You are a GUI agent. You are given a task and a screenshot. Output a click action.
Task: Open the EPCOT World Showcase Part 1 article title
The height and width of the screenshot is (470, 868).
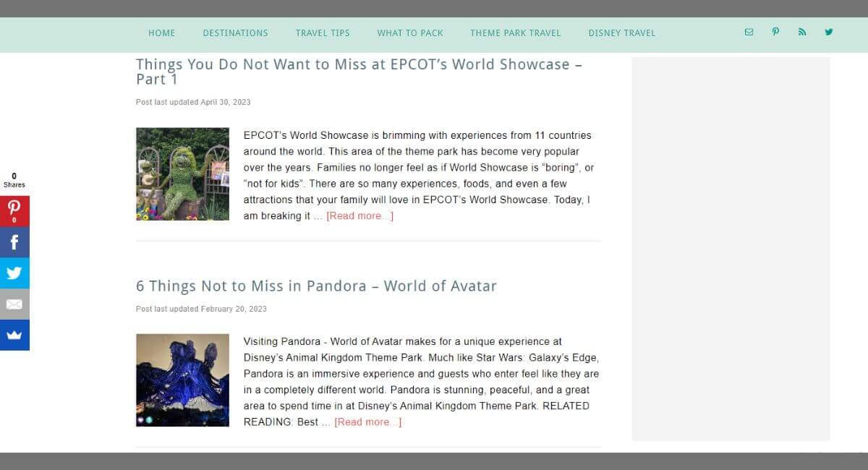pos(359,71)
